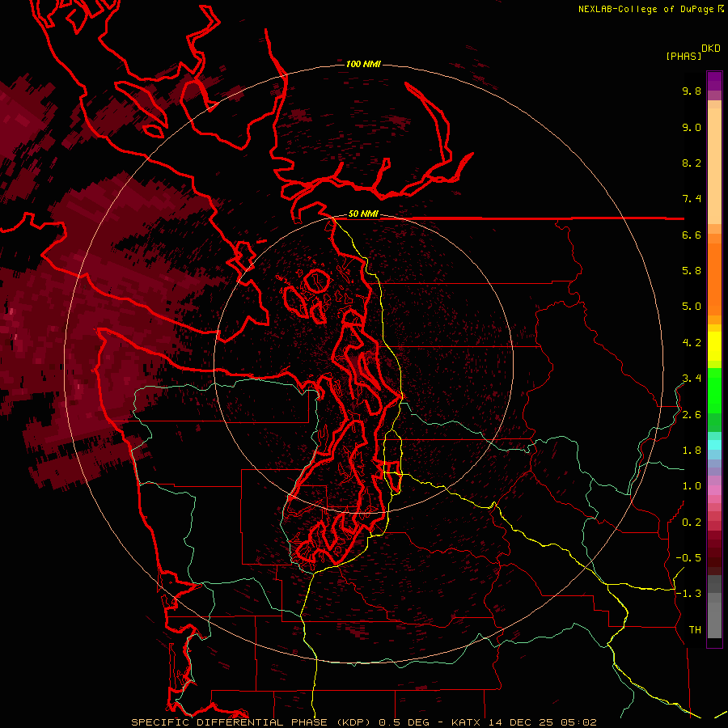Screen dimensions: 728x728
Task: Click the 5.0 scale value
Action: tap(692, 307)
